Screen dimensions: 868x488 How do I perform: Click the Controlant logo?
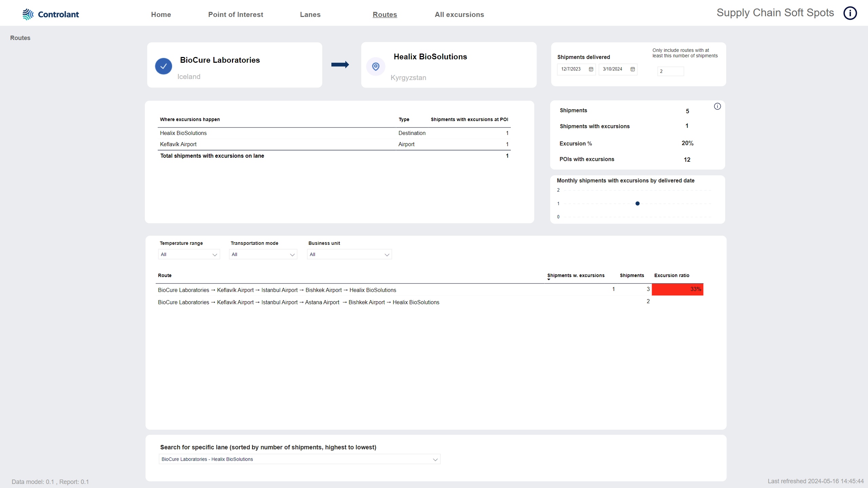(51, 14)
